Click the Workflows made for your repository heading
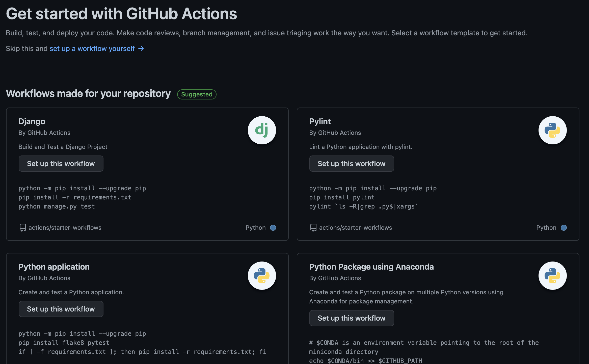This screenshot has height=364, width=589. point(88,93)
